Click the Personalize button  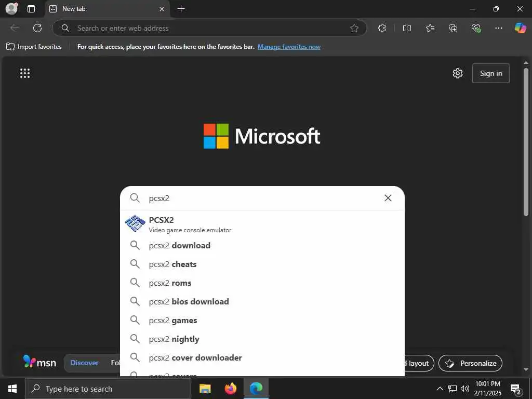click(x=470, y=363)
